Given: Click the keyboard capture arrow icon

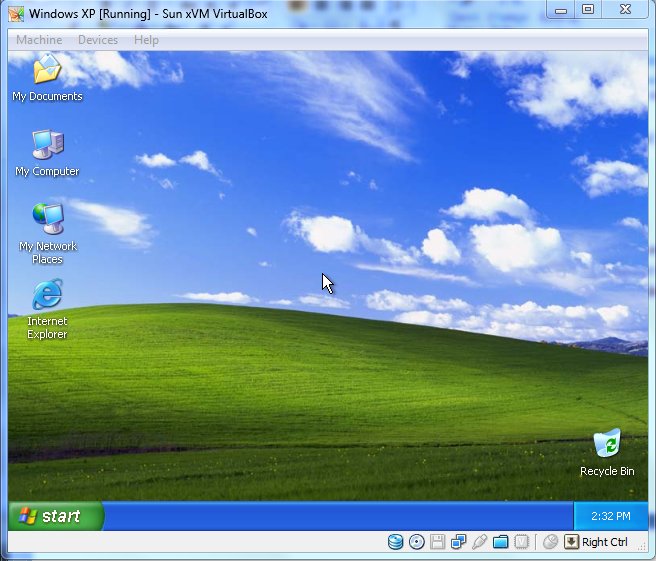Looking at the screenshot, I should click(x=571, y=542).
